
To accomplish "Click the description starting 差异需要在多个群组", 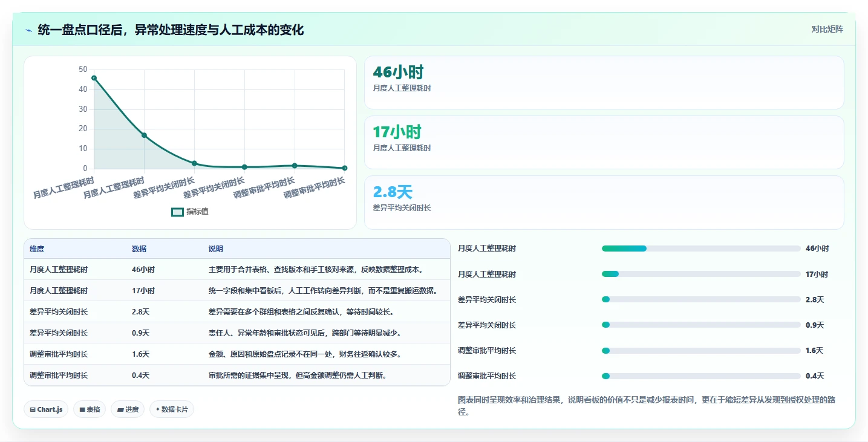I will click(301, 312).
